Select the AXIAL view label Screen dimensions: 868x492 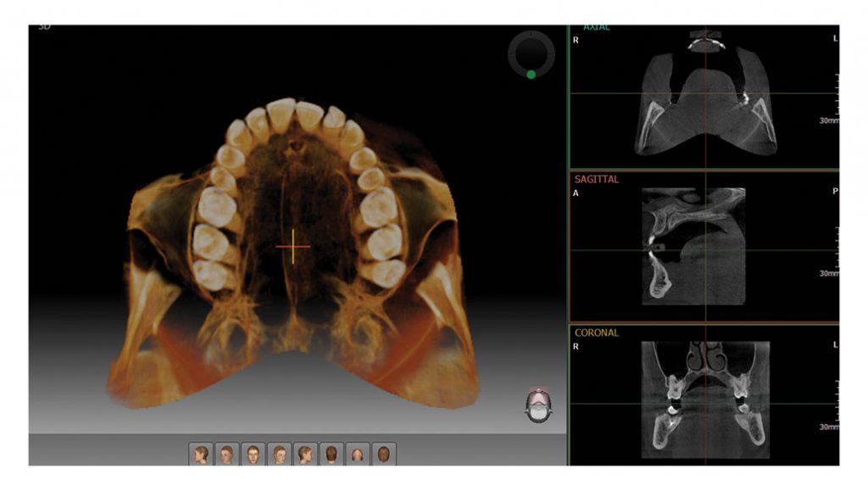tap(596, 28)
